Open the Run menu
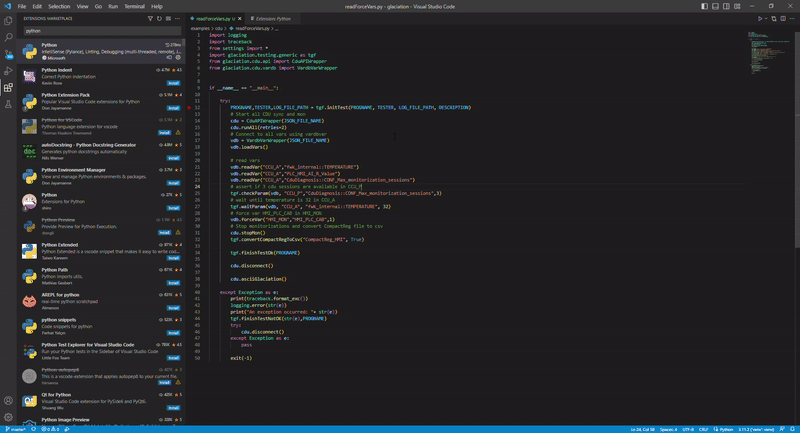 [x=113, y=7]
